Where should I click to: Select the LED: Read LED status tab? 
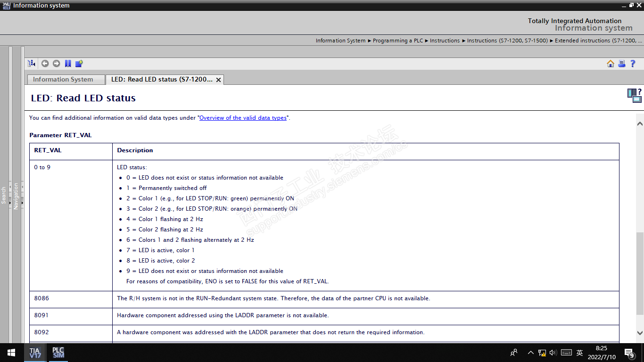point(162,80)
